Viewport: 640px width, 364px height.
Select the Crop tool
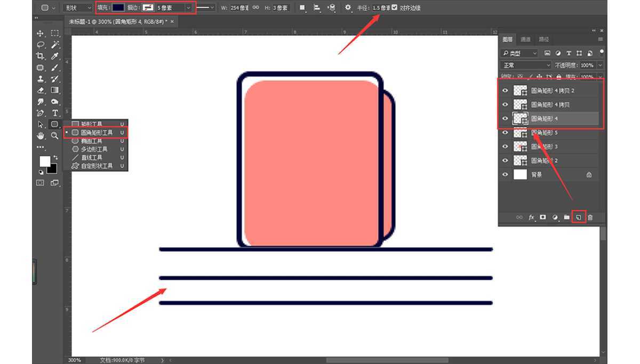pos(41,56)
